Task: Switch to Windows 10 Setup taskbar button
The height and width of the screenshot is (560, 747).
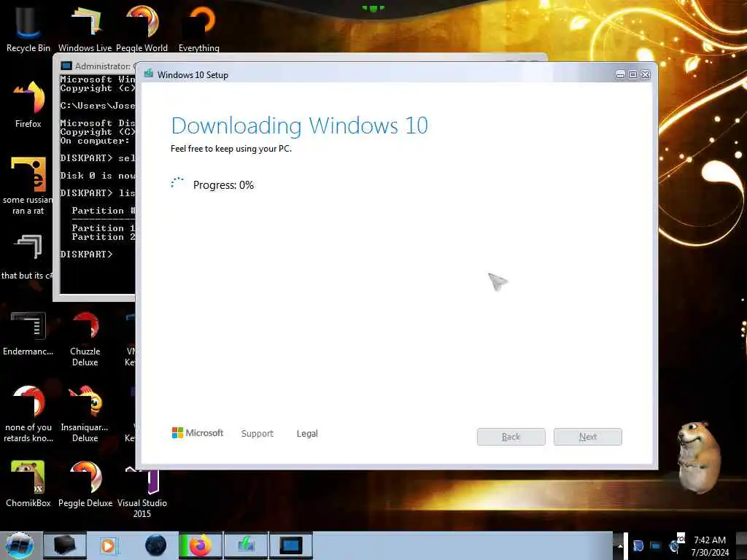Action: tap(246, 545)
